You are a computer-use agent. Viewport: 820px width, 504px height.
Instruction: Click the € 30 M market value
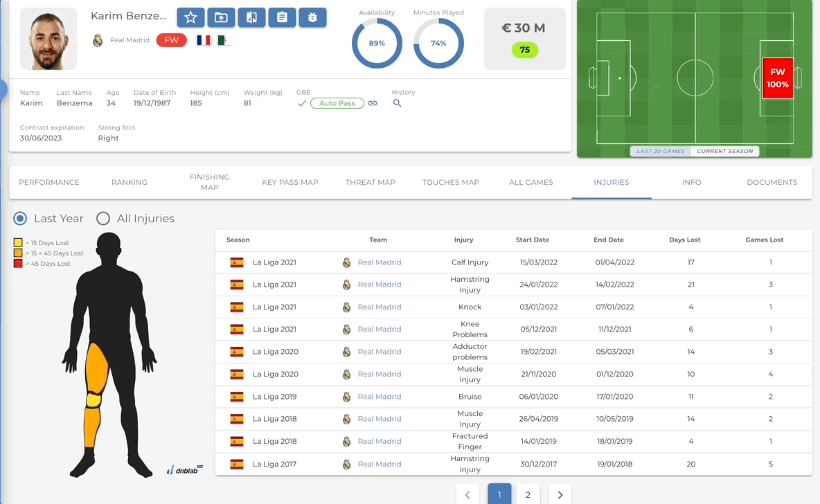524,28
